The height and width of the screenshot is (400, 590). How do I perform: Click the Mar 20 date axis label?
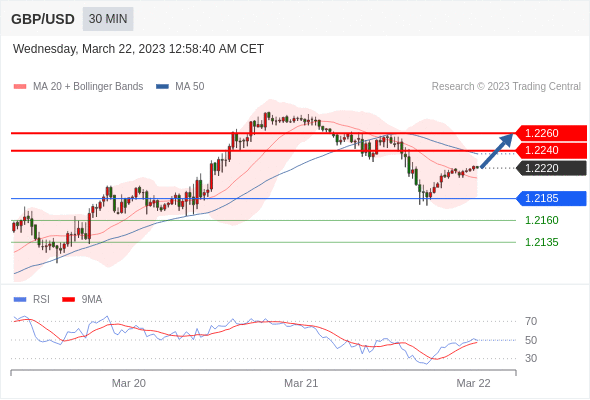pyautogui.click(x=129, y=383)
